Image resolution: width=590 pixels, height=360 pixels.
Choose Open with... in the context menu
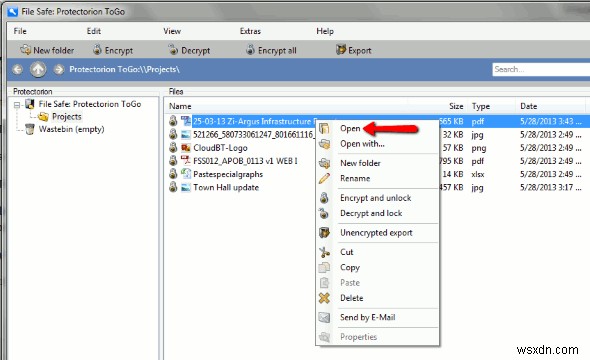[x=362, y=144]
